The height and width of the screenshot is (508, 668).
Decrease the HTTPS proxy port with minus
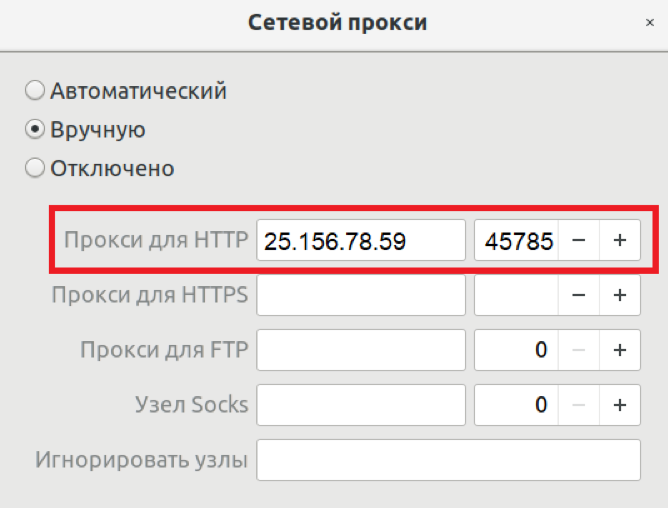tap(579, 295)
